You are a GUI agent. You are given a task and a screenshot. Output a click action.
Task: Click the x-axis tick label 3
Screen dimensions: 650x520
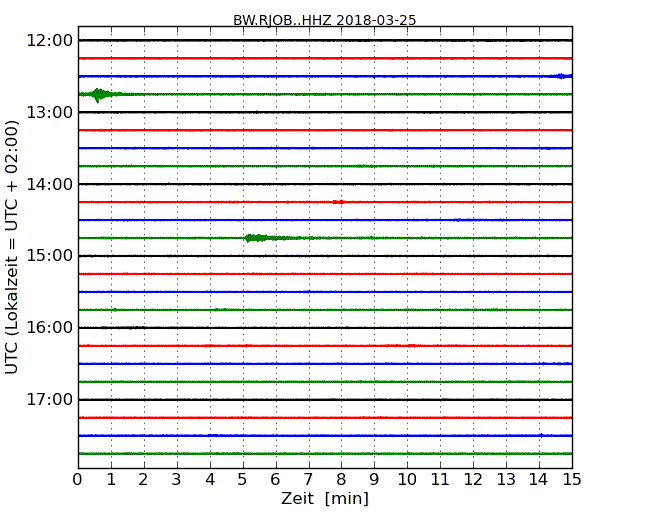pos(177,480)
